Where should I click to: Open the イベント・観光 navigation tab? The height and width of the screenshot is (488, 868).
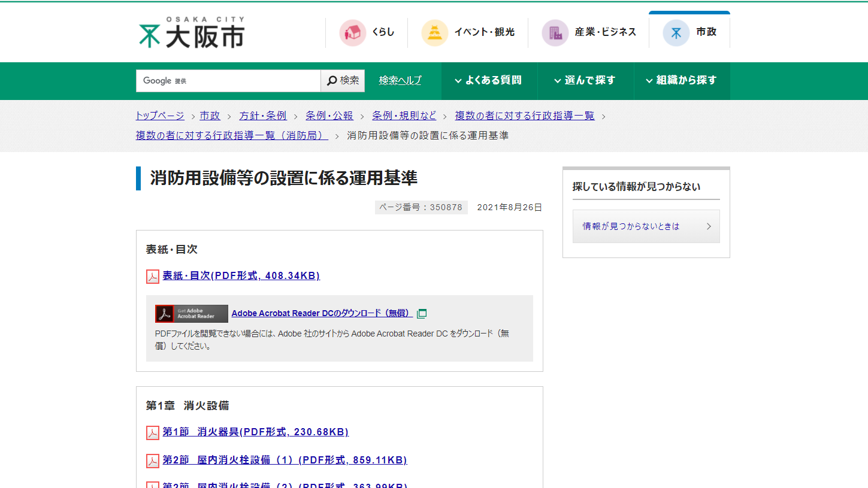(x=468, y=32)
